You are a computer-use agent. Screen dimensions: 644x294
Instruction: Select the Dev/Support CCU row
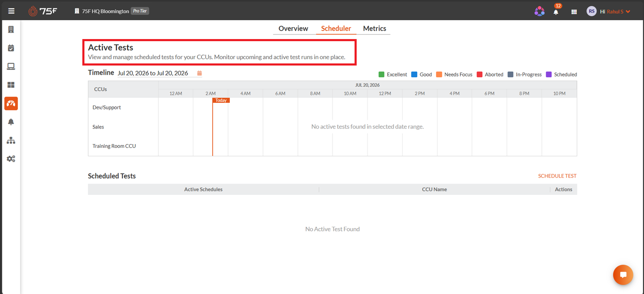107,108
